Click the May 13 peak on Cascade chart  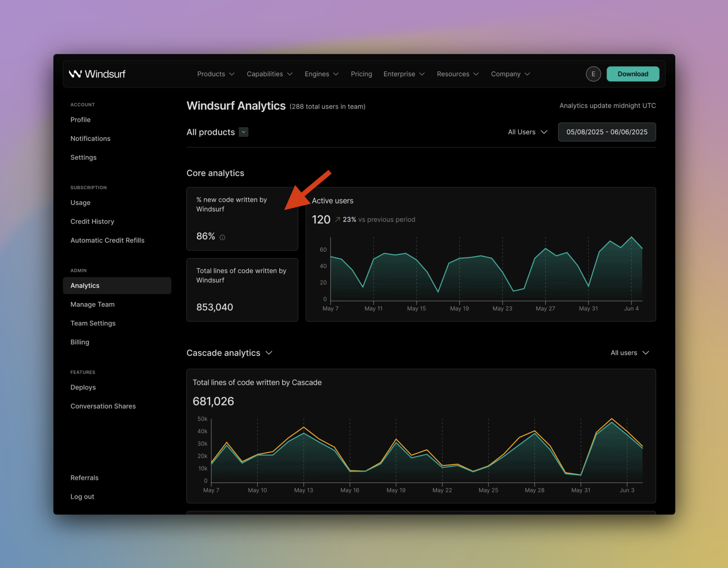coord(304,427)
